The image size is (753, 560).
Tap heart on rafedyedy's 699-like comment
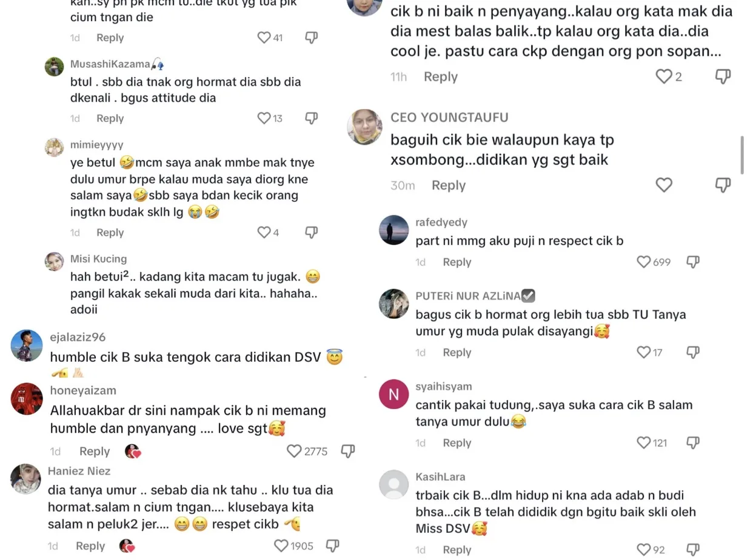tap(644, 262)
